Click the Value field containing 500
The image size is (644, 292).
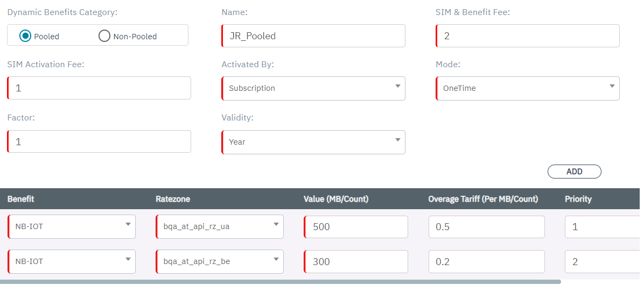tap(356, 226)
